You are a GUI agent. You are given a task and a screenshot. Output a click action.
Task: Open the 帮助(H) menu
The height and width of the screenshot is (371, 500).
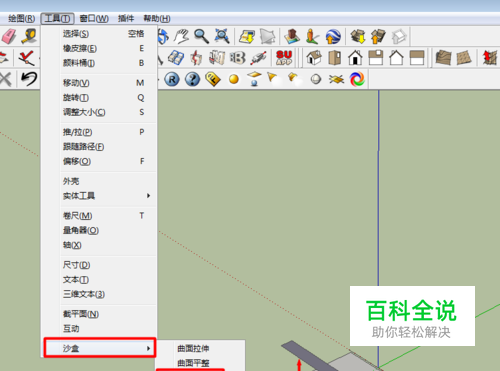pyautogui.click(x=157, y=18)
